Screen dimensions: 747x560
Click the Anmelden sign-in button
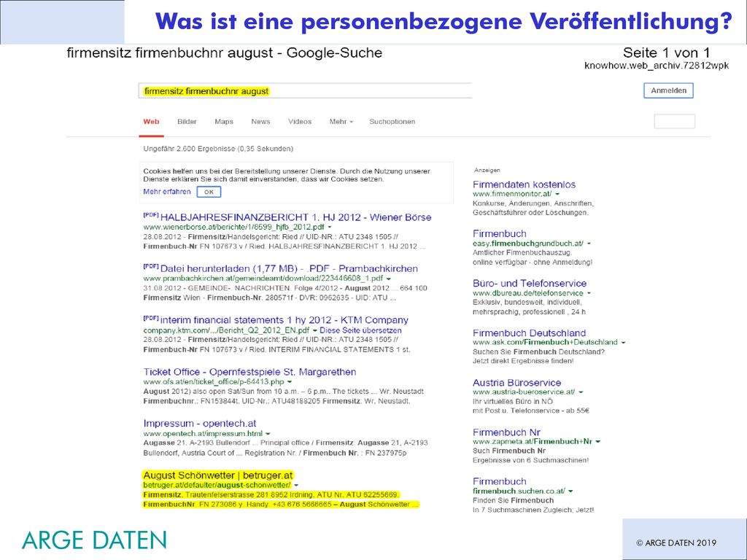[x=668, y=90]
